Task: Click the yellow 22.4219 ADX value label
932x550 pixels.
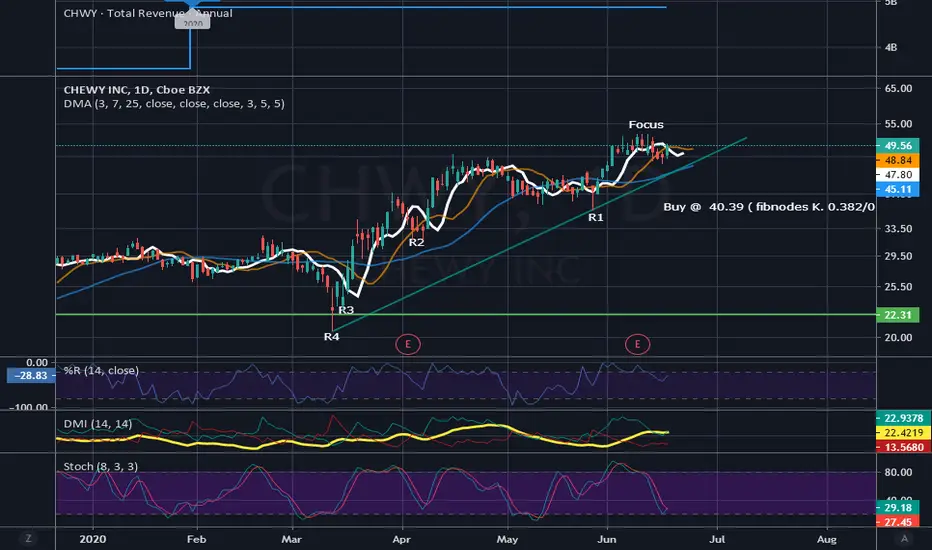Action: point(903,432)
